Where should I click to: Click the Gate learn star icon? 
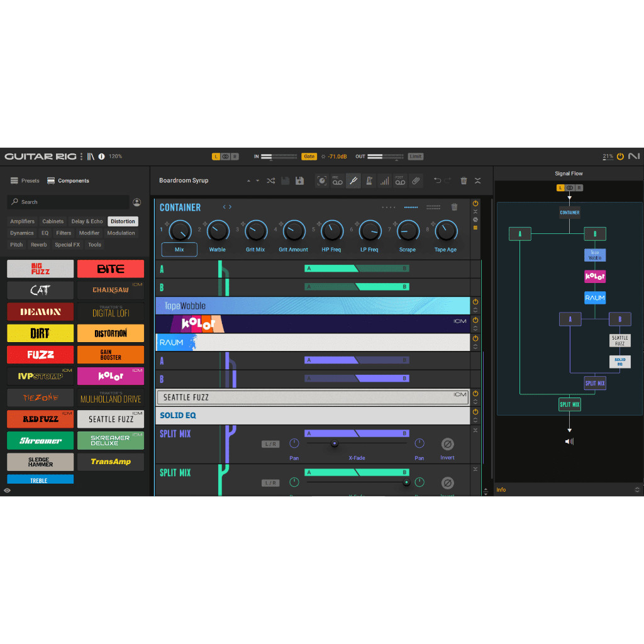pyautogui.click(x=323, y=157)
